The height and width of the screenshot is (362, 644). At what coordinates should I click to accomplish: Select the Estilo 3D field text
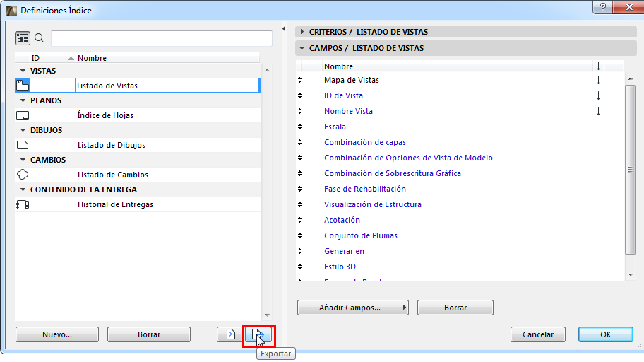click(x=340, y=267)
